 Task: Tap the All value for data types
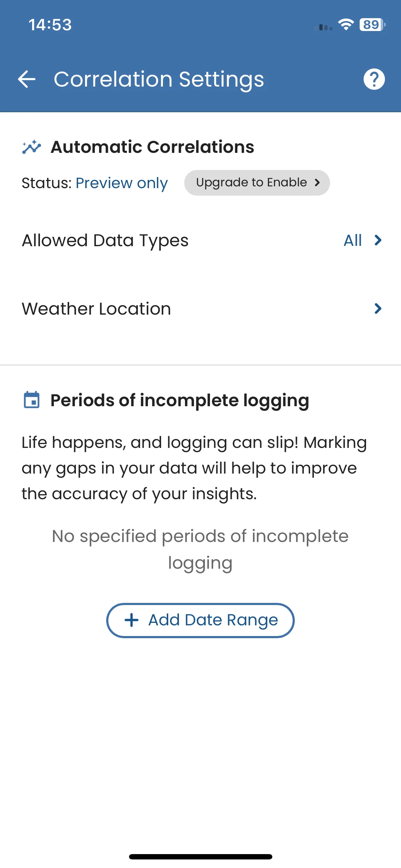point(353,241)
